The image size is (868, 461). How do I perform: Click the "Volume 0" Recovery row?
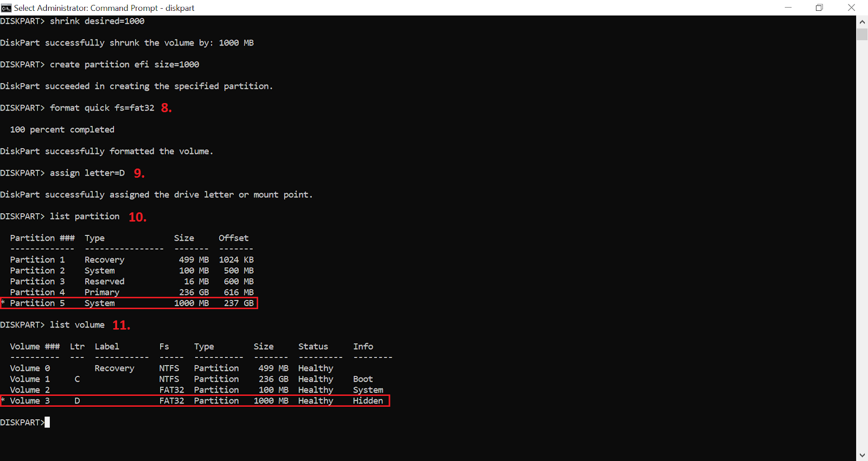[171, 368]
